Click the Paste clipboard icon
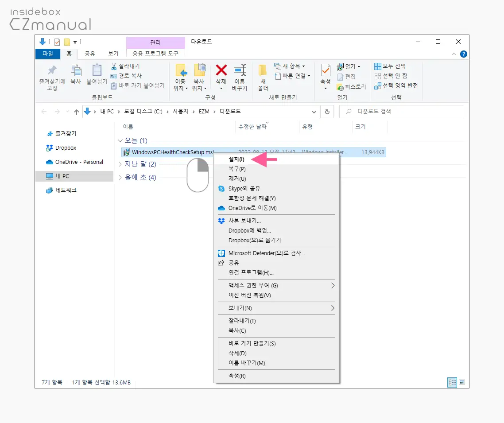Screen dimensions: 504x423 [x=97, y=70]
